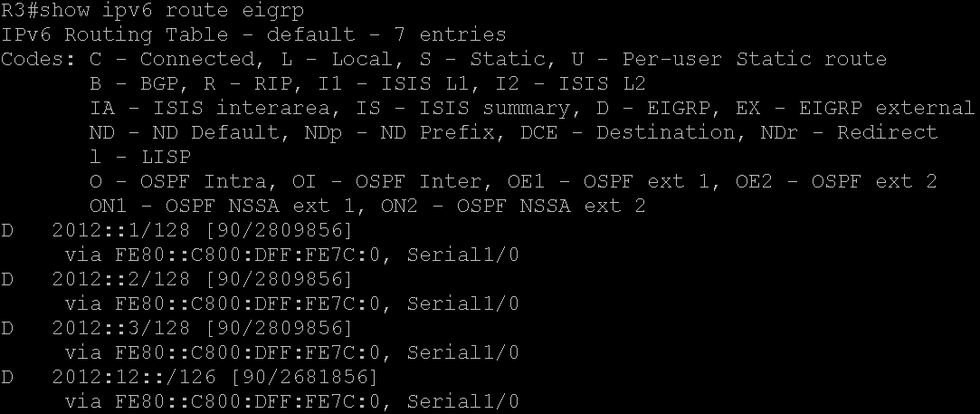Image resolution: width=980 pixels, height=414 pixels.
Task: Click the 'Per-user Static route' text
Action: [x=755, y=60]
